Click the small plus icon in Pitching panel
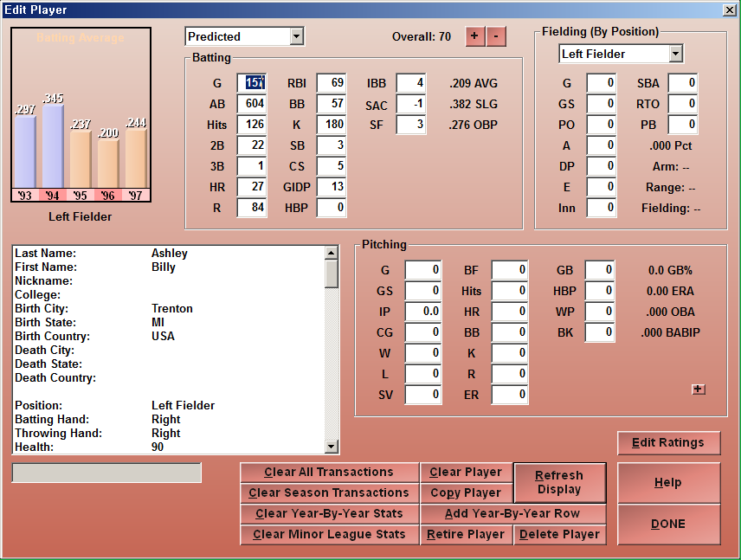Screen dimensions: 741x560 pos(699,389)
